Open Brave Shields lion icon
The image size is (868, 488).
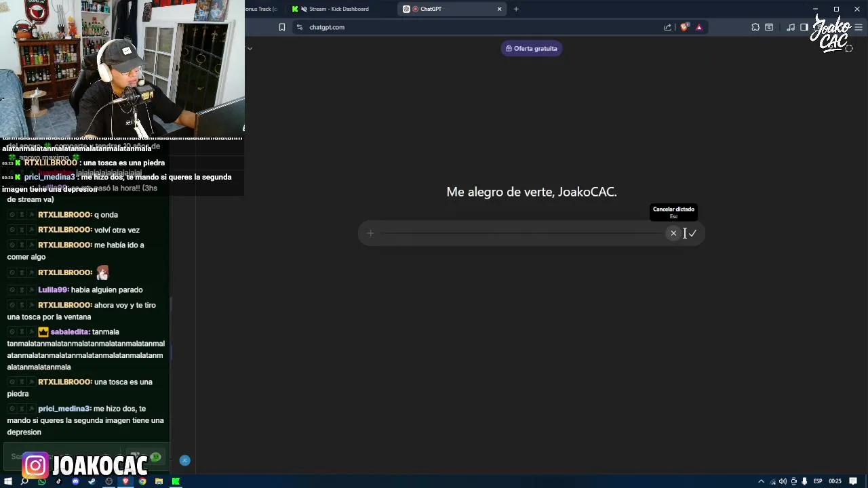pyautogui.click(x=684, y=27)
